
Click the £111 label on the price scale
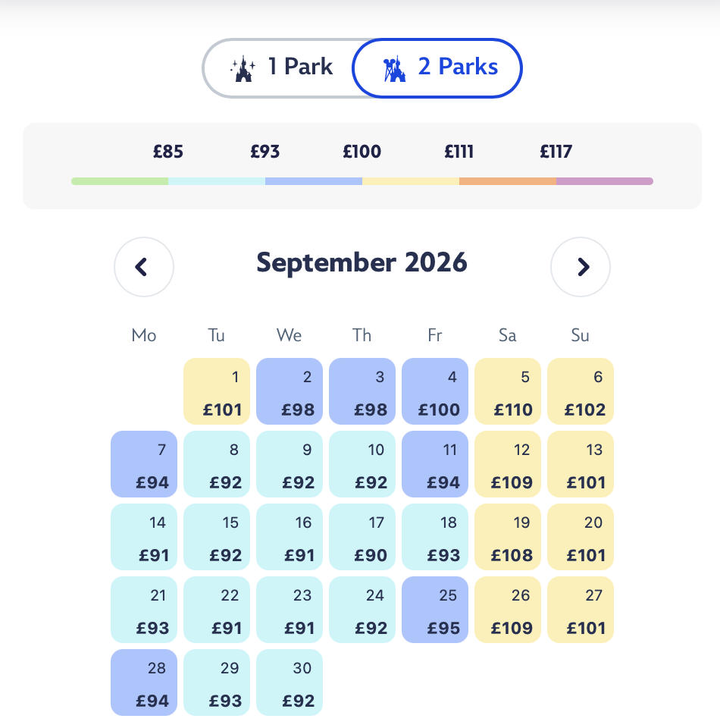459,152
